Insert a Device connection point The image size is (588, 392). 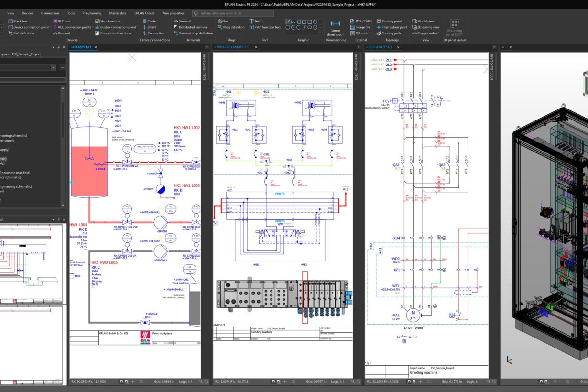point(28,27)
